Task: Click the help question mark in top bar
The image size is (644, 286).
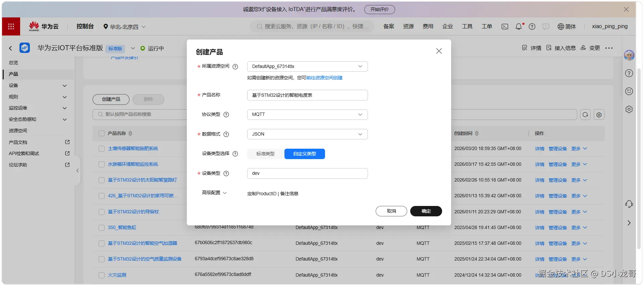Action: click(532, 26)
